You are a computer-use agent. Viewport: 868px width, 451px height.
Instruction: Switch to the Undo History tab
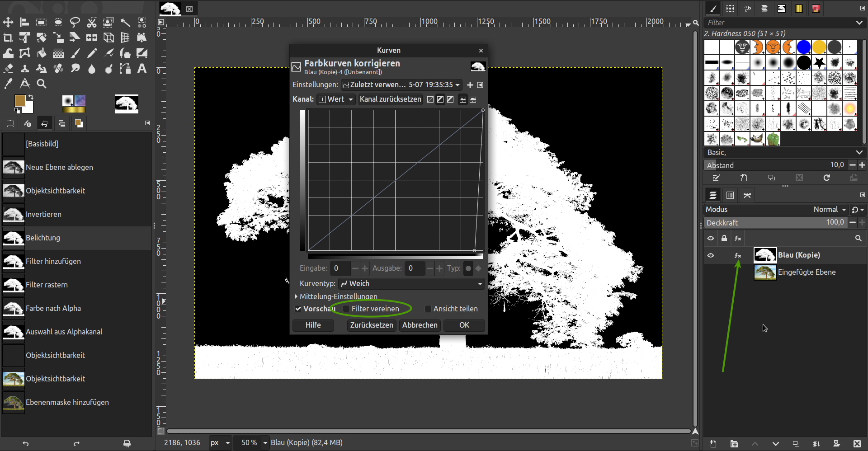(44, 123)
